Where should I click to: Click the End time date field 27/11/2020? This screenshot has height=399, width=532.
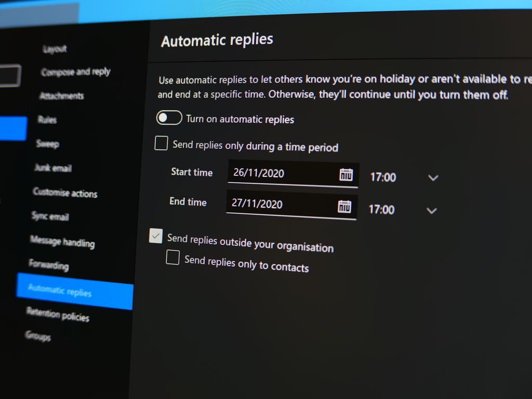pyautogui.click(x=279, y=204)
